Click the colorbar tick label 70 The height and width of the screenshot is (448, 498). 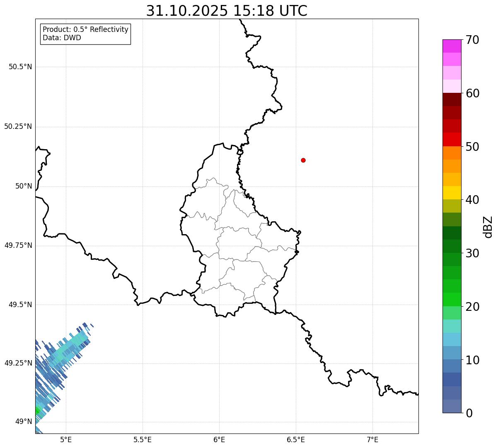473,40
